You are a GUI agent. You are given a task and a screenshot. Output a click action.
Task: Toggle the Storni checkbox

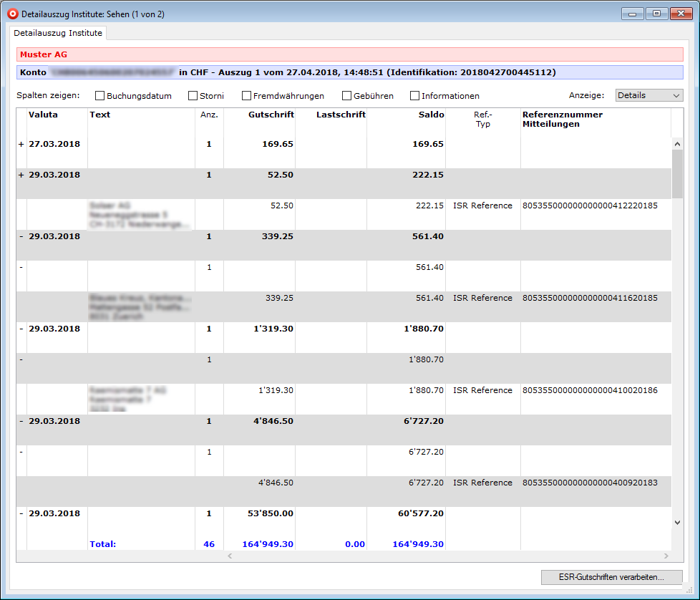pos(193,96)
